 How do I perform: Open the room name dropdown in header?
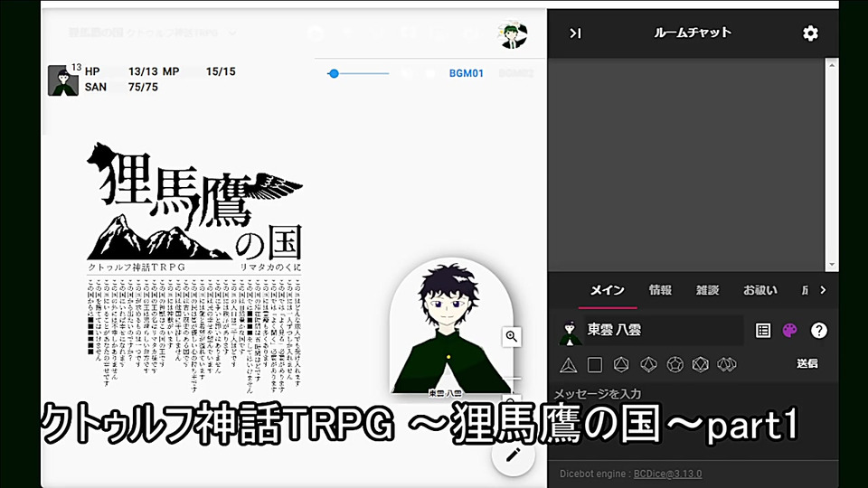tap(152, 33)
